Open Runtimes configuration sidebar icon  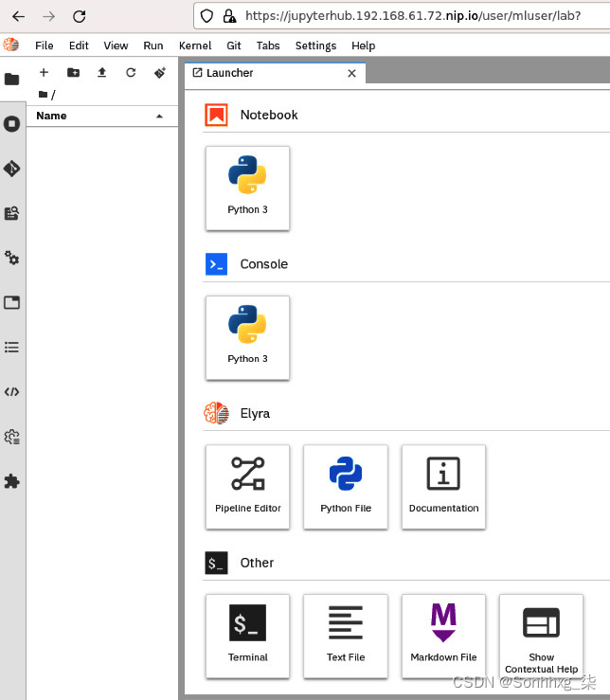12,437
